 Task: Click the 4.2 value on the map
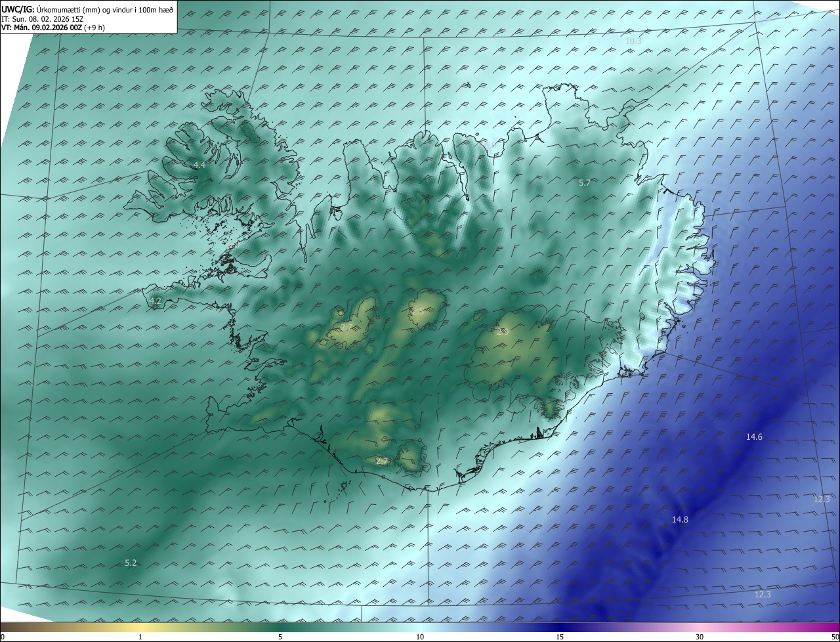point(156,301)
